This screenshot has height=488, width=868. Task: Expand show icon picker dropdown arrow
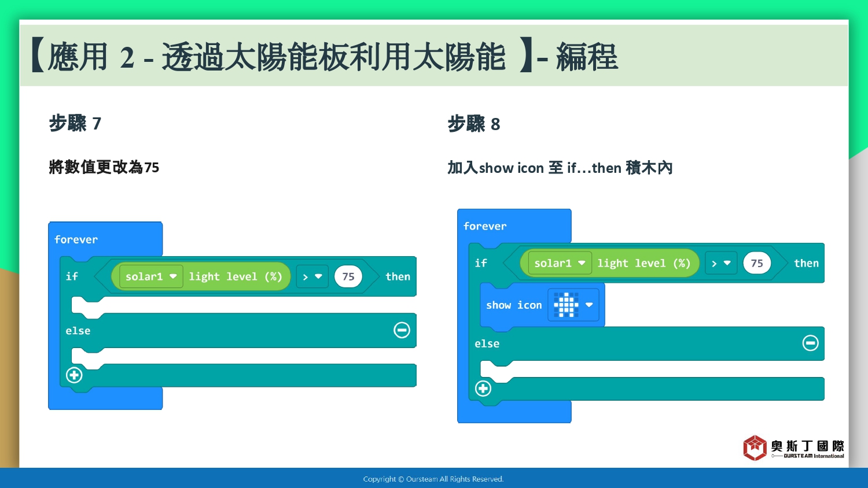[x=589, y=305]
